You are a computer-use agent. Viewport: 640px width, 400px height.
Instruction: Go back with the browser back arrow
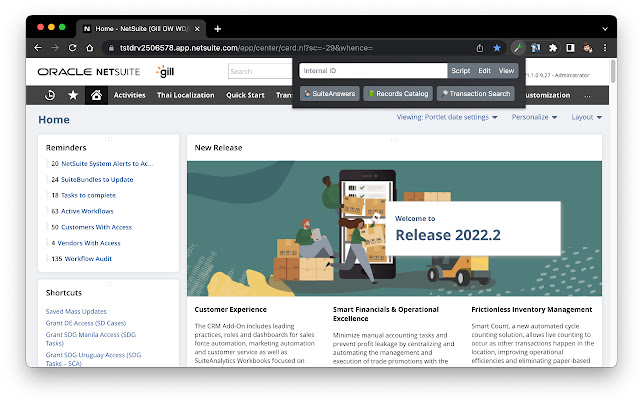click(38, 48)
